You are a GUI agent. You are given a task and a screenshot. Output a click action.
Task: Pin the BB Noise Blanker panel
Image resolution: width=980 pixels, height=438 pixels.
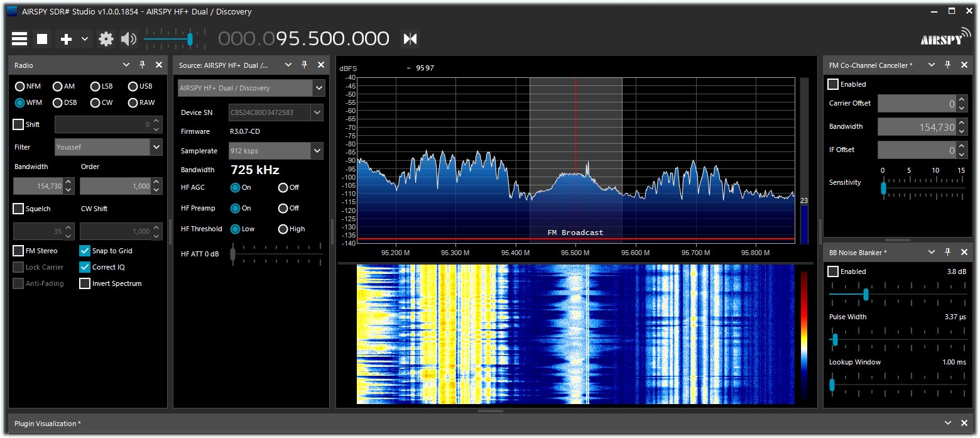click(x=948, y=252)
